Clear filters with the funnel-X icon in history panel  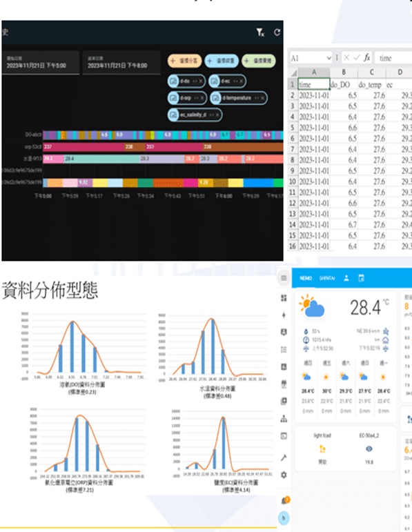(260, 32)
